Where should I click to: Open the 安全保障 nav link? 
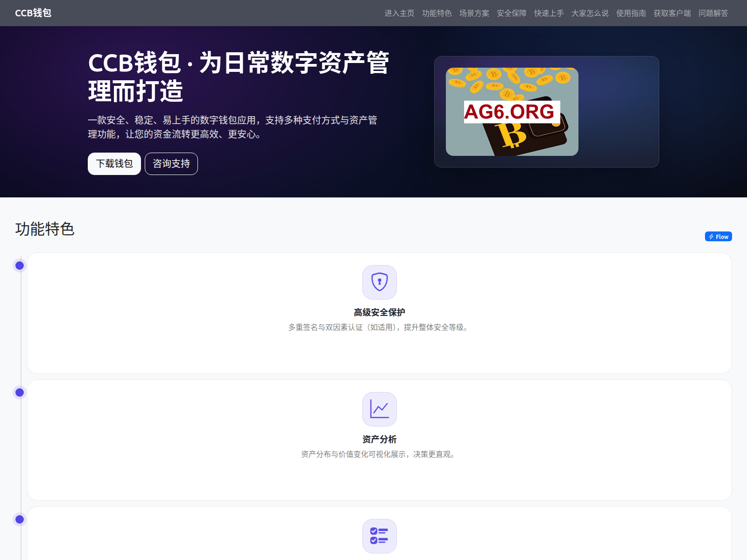511,13
